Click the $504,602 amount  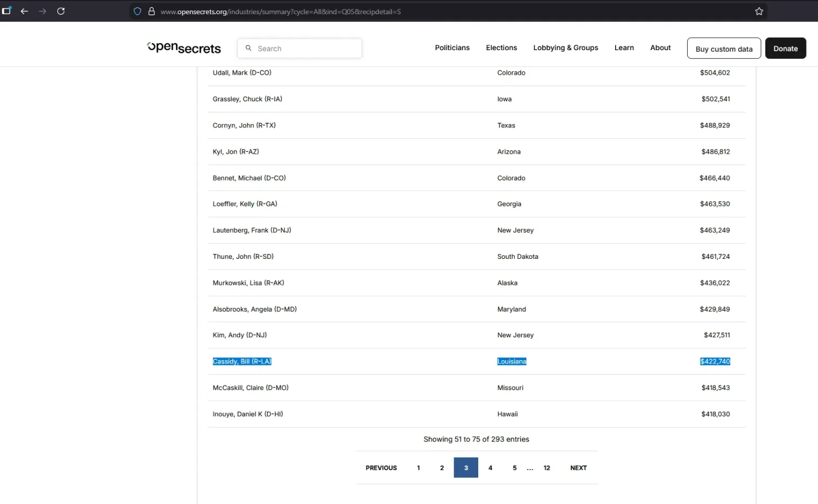[715, 72]
